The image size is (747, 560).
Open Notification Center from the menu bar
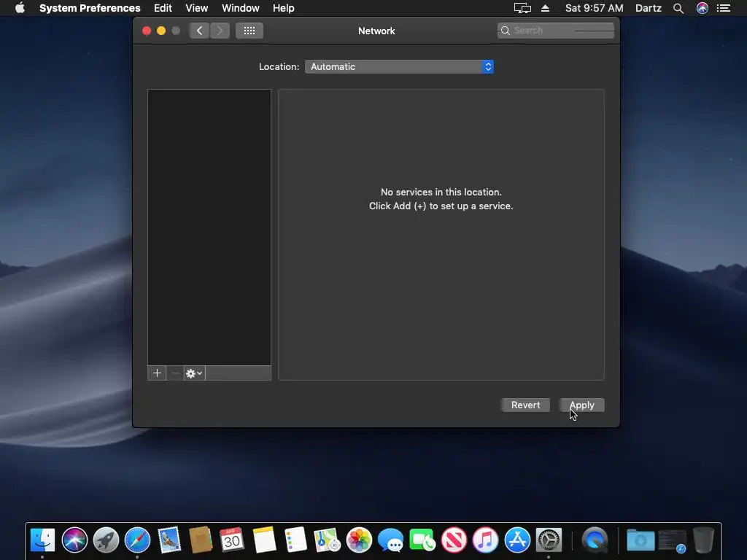point(724,8)
